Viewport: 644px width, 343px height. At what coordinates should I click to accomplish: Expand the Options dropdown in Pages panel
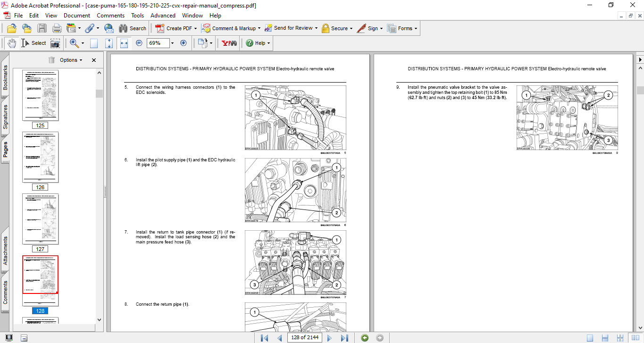click(x=71, y=60)
